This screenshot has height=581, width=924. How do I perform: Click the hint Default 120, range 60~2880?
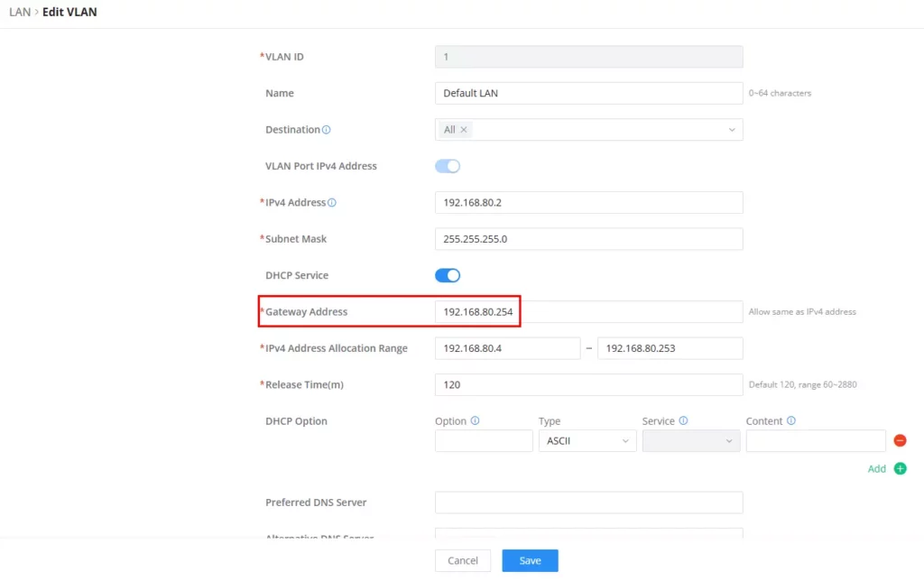pos(802,385)
